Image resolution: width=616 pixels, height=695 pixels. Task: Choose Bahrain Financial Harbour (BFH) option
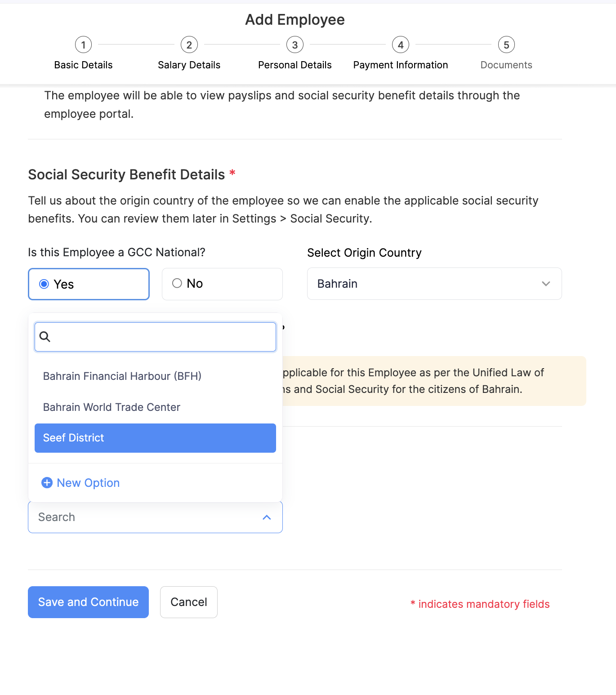122,376
